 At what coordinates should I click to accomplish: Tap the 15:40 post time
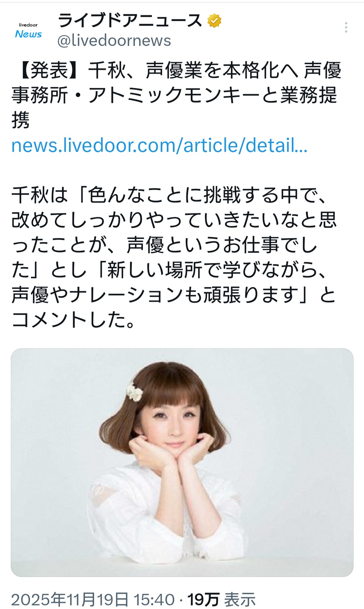[x=154, y=600]
